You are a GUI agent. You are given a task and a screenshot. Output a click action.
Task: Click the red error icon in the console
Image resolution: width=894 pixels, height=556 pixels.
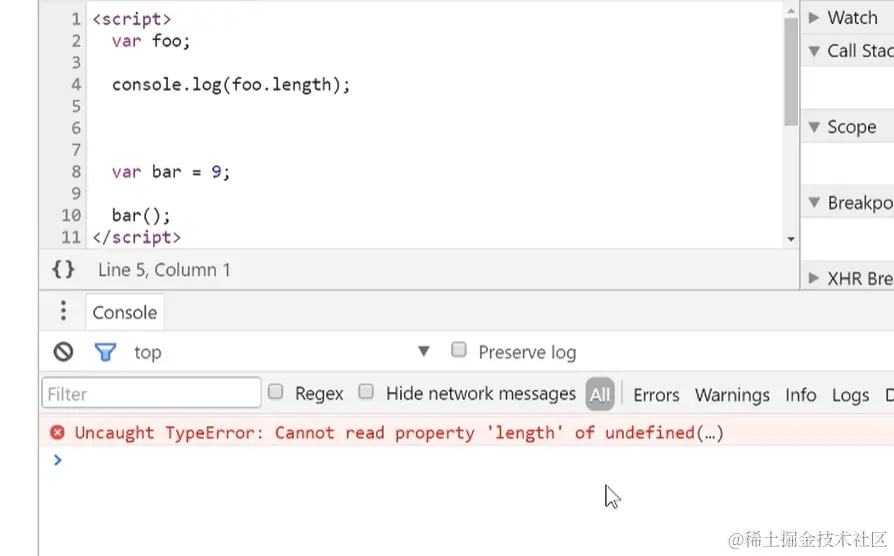click(x=57, y=432)
